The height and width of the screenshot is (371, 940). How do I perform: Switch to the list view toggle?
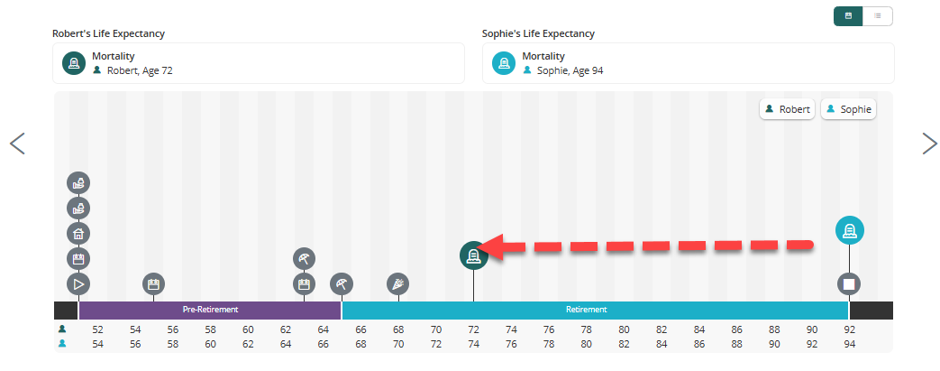pos(878,16)
